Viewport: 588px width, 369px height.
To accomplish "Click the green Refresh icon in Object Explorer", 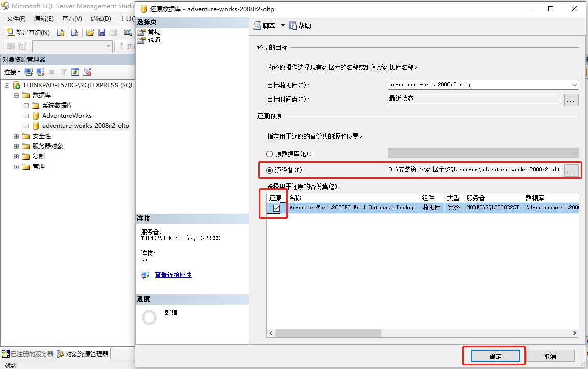I will [75, 72].
